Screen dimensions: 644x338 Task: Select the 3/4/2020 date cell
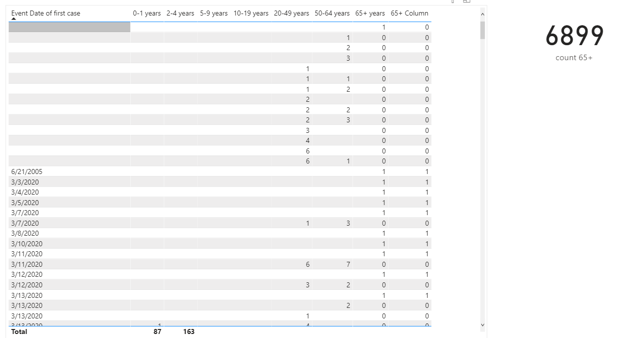[x=25, y=192]
